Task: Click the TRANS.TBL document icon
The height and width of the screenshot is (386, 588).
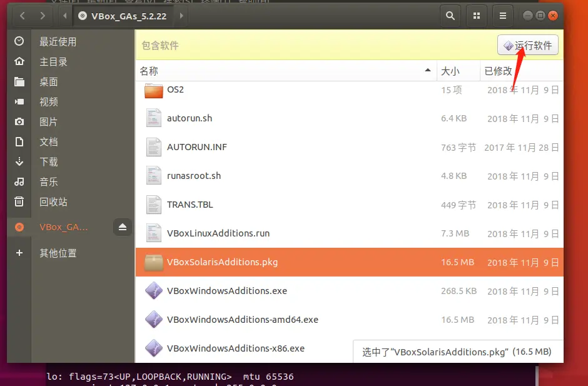Action: [154, 205]
